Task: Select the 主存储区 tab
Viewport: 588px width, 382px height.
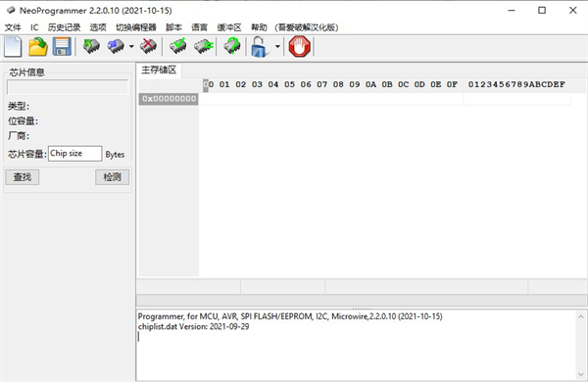Action: click(159, 71)
